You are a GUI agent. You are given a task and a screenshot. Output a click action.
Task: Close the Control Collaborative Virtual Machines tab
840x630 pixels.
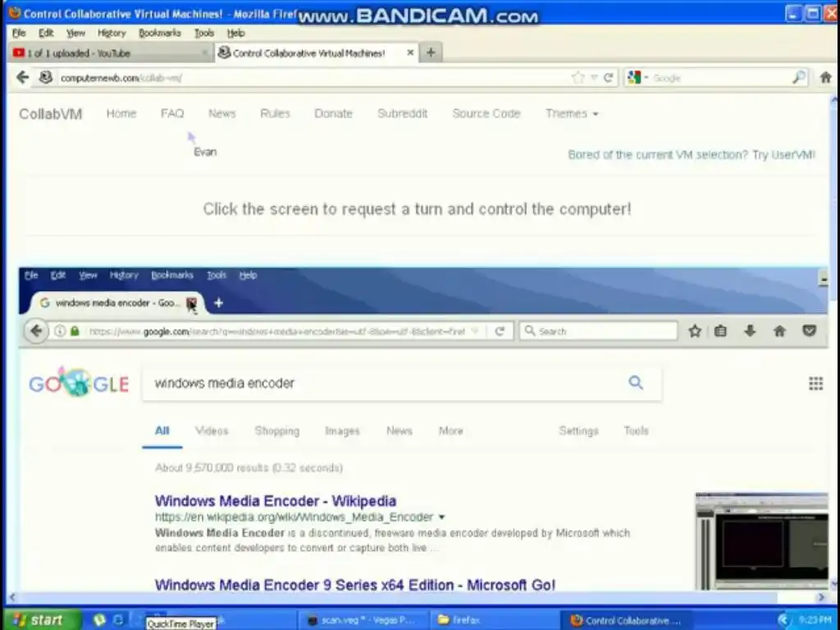tap(410, 52)
